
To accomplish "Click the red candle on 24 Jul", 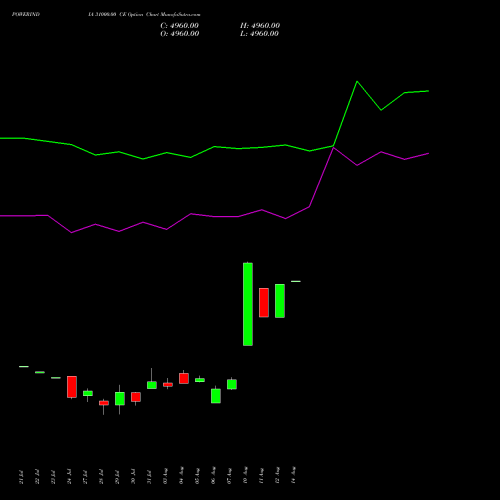I will pyautogui.click(x=72, y=387).
